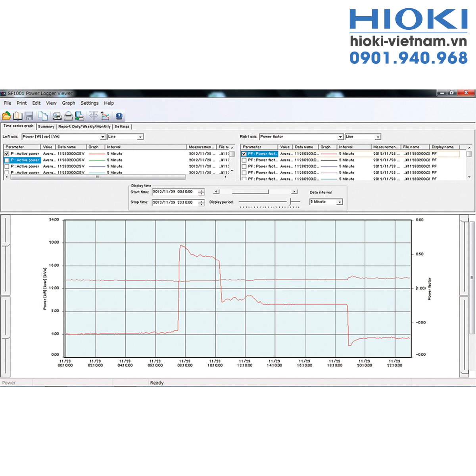Select the export/save-graph toolbar icon
Image resolution: width=476 pixels, height=476 pixels.
(x=79, y=116)
